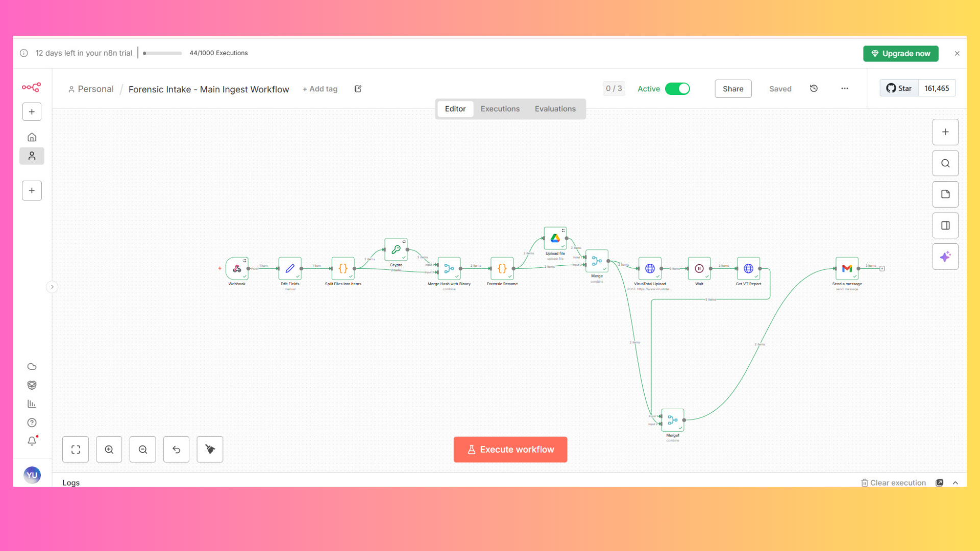Open the Help question mark icon
Screen dimensions: 980x551
tap(32, 422)
